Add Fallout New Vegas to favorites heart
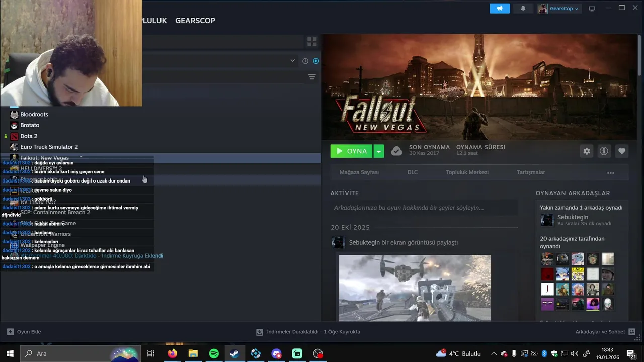The width and height of the screenshot is (644, 362). (x=622, y=151)
